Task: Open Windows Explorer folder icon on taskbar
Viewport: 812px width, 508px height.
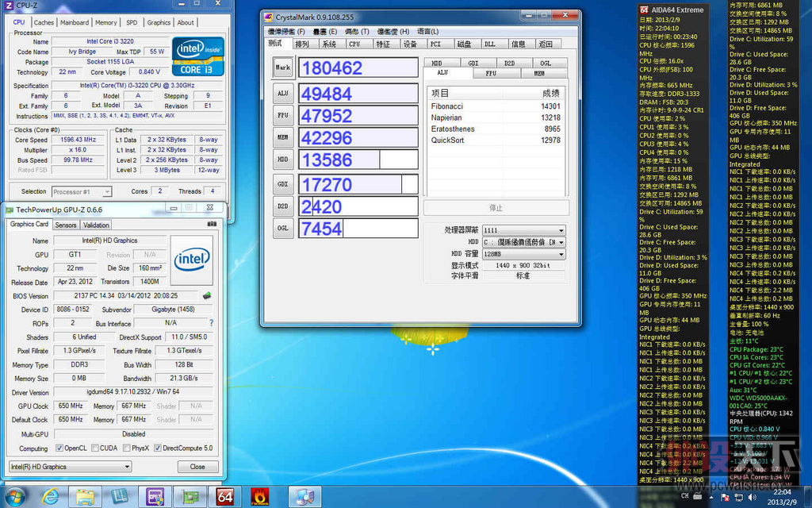Action: tap(85, 497)
